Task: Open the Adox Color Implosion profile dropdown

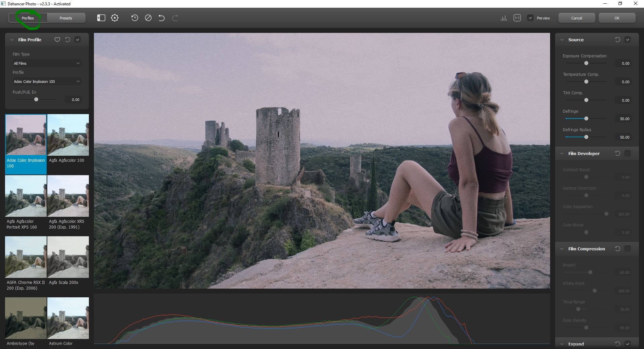Action: pyautogui.click(x=47, y=82)
